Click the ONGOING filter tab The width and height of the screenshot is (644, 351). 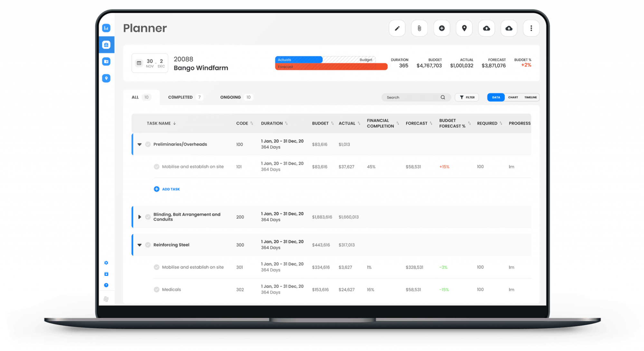point(230,97)
